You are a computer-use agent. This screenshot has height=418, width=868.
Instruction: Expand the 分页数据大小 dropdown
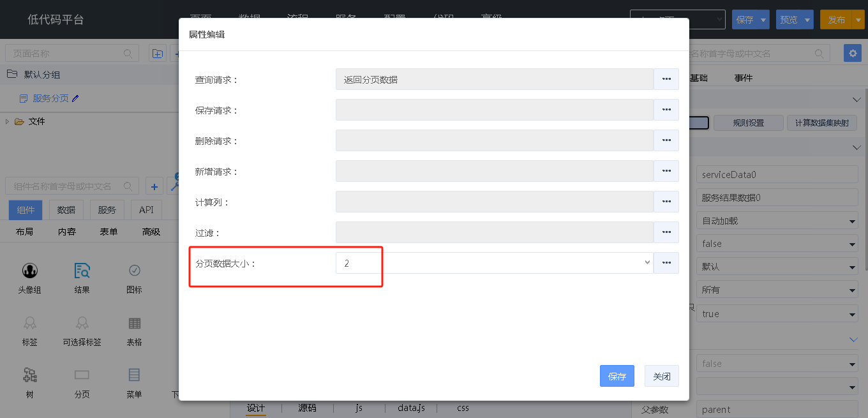click(647, 263)
